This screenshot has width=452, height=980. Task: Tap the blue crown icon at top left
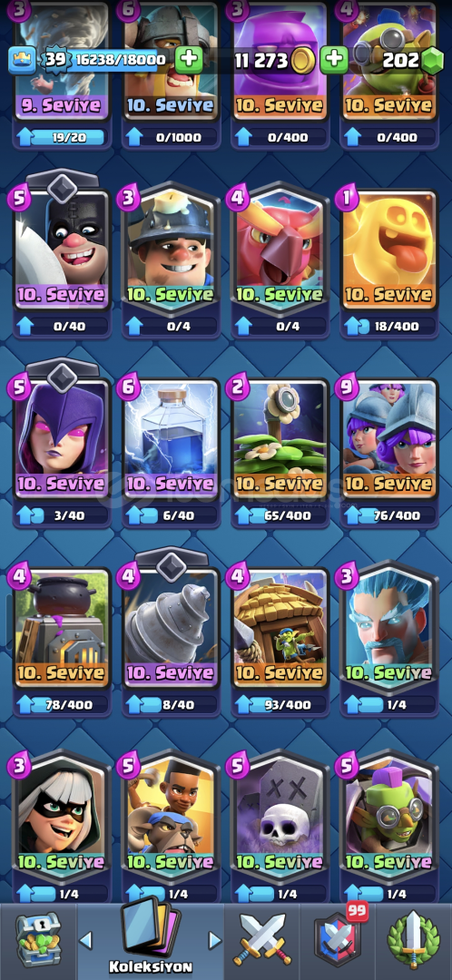[22, 60]
